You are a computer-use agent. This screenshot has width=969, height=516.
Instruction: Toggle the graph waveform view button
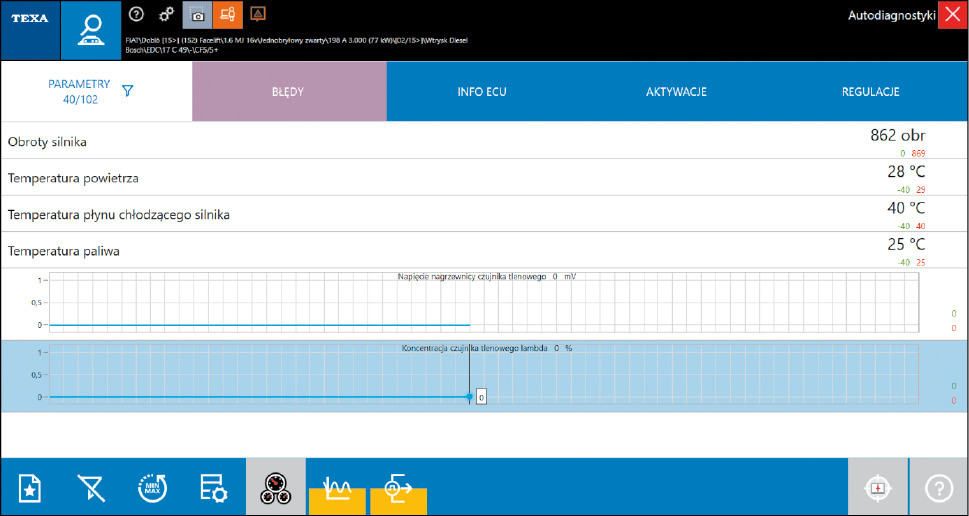pos(337,487)
